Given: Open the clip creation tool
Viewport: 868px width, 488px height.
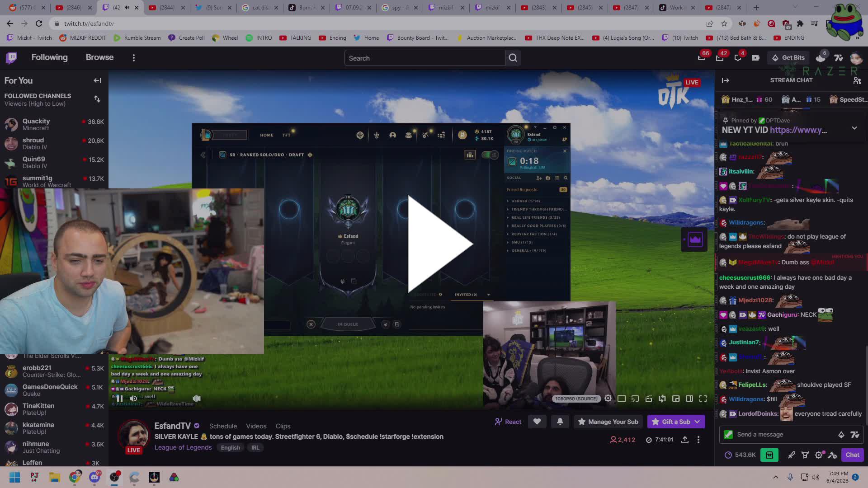Looking at the screenshot, I should point(648,399).
